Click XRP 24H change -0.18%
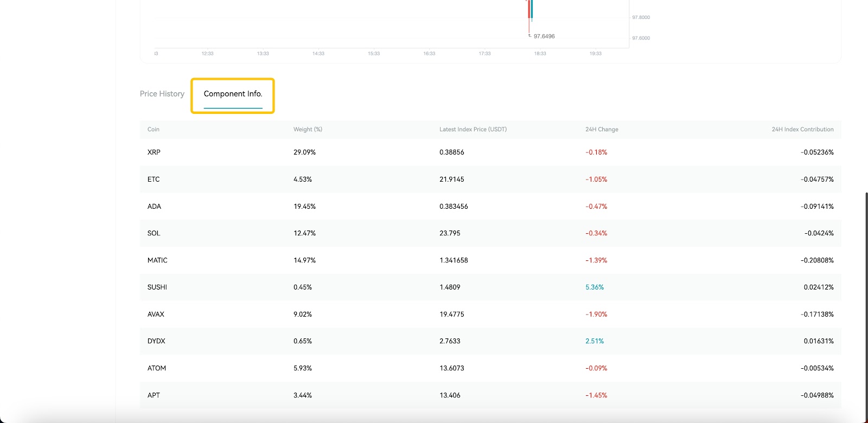 (596, 152)
